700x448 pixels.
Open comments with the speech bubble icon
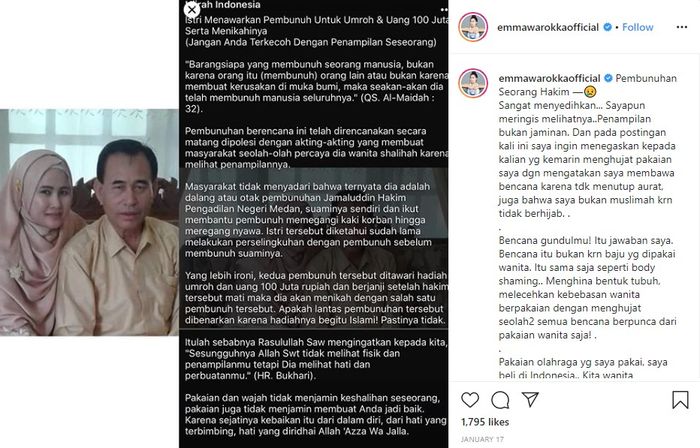(500, 400)
